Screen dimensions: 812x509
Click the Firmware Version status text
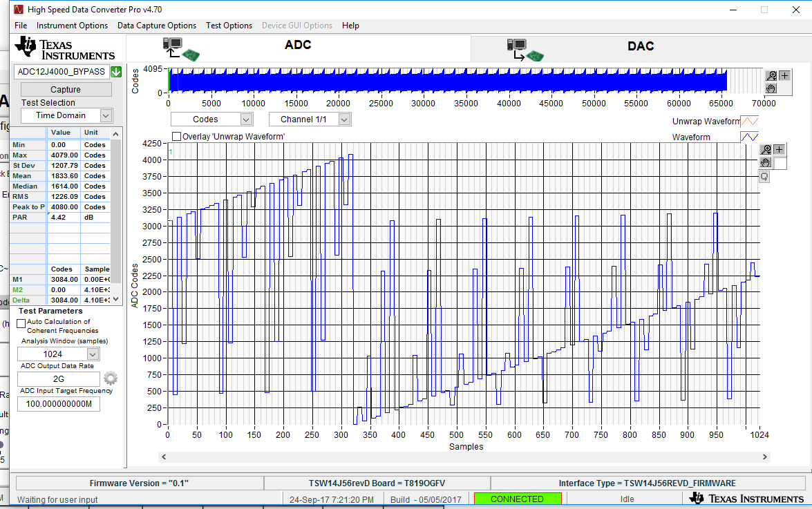click(139, 483)
